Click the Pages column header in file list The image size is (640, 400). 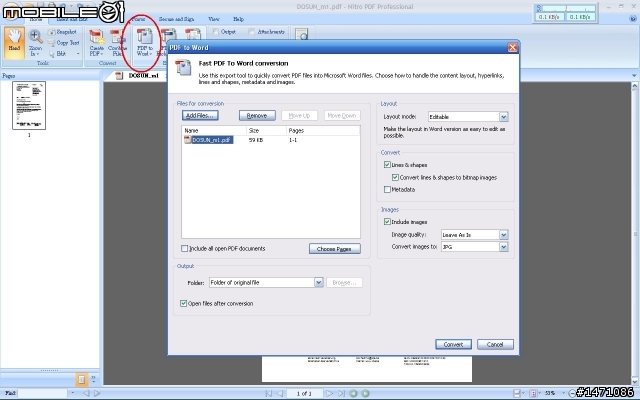pyautogui.click(x=323, y=131)
